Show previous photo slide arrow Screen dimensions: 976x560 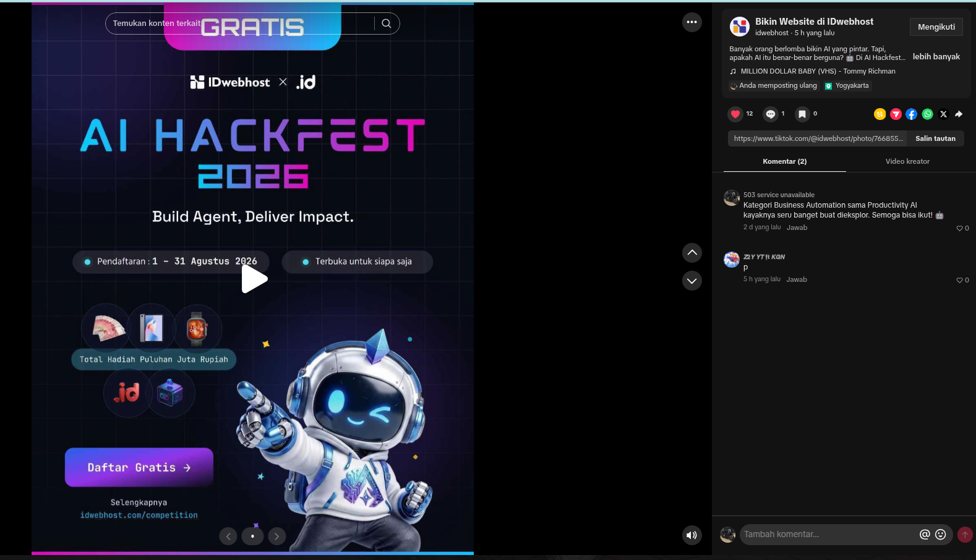[228, 537]
